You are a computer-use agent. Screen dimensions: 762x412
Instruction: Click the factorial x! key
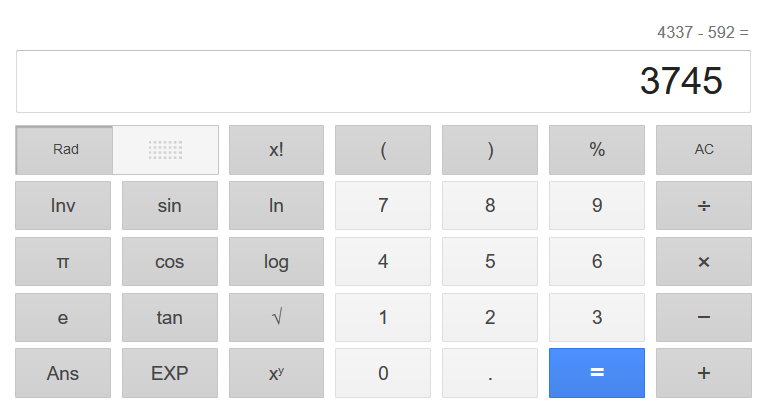click(276, 150)
